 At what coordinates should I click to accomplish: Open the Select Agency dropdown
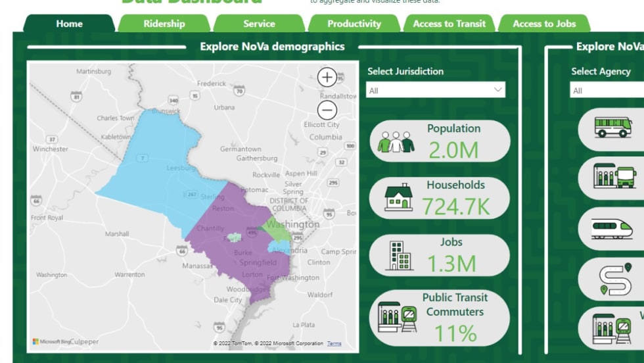point(606,91)
